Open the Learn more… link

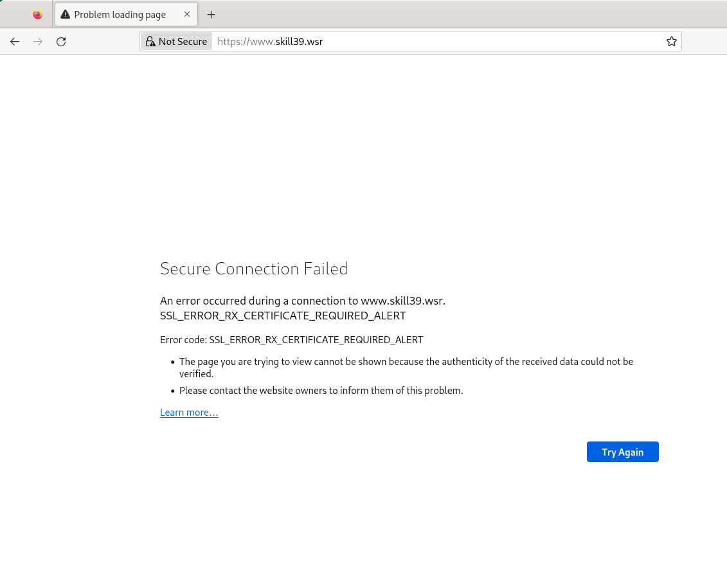[x=189, y=413]
